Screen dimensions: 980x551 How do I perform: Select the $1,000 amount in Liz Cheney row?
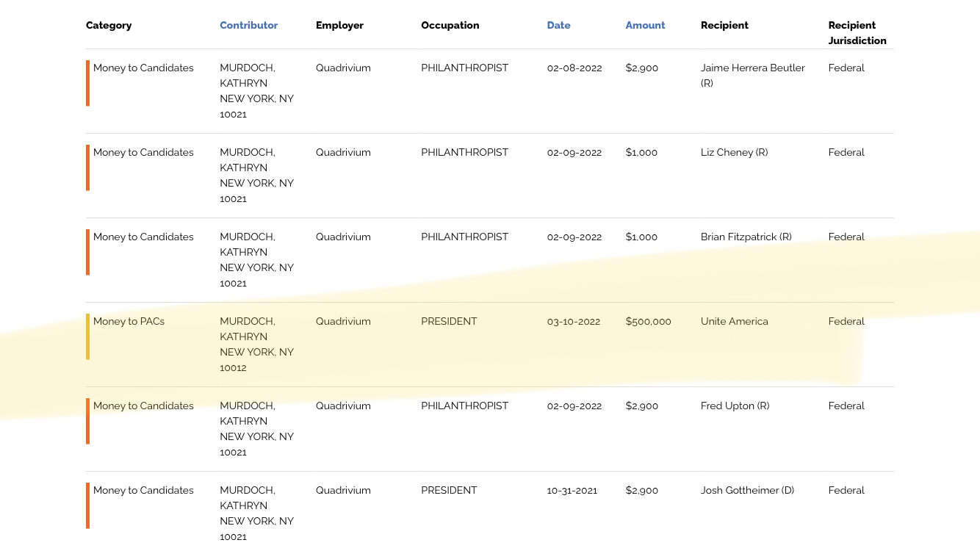(x=641, y=152)
